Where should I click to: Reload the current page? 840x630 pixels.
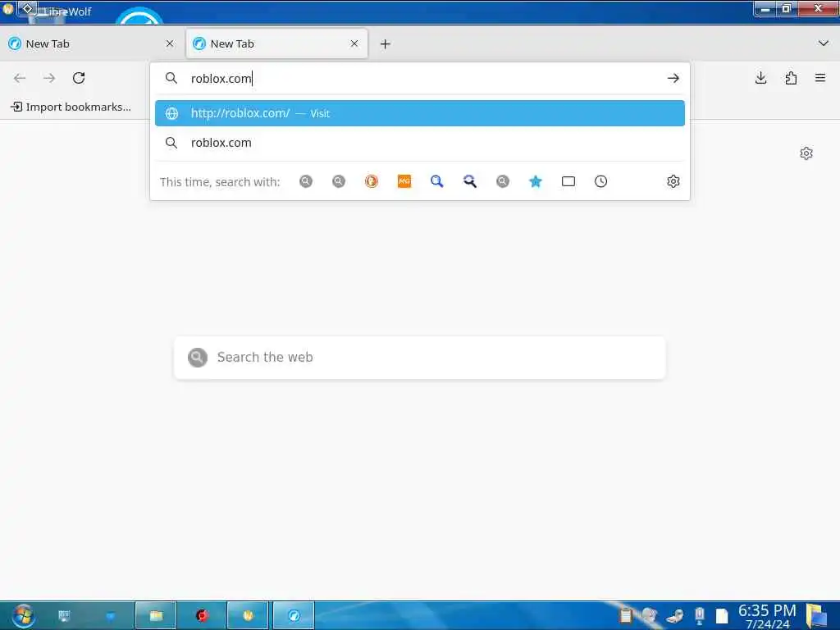pos(79,78)
